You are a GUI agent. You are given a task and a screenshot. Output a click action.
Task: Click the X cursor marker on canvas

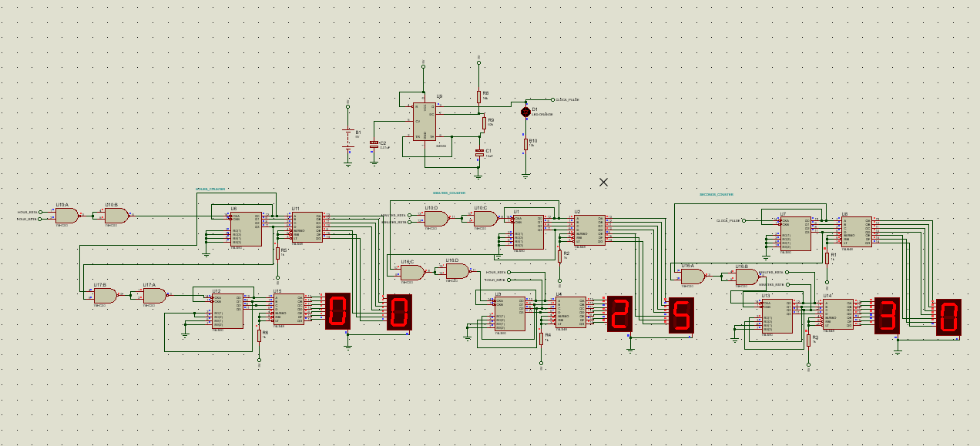[603, 182]
